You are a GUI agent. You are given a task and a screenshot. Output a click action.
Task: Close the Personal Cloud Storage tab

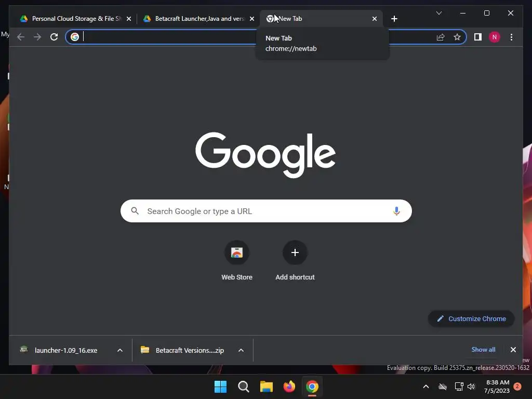[x=129, y=19]
